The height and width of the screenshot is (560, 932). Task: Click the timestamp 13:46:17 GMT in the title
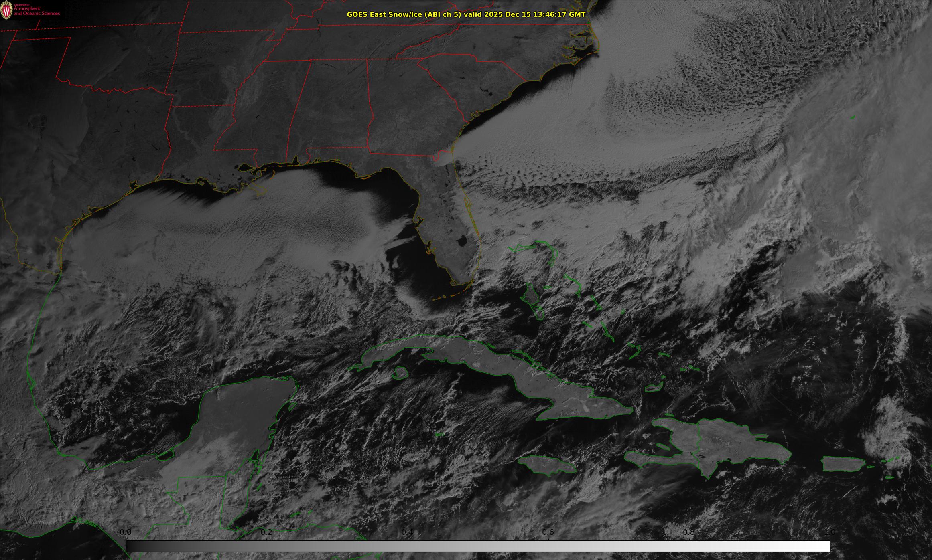click(559, 14)
